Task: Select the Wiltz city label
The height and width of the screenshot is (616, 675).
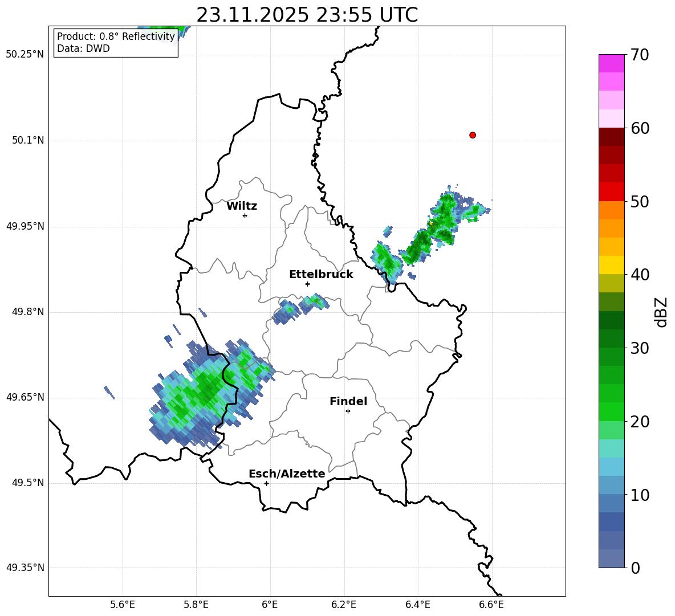Action: [x=242, y=206]
